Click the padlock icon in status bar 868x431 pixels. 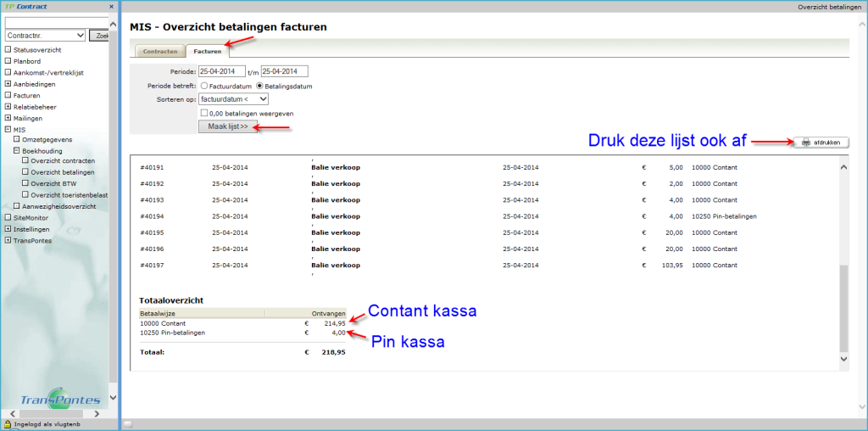7,423
